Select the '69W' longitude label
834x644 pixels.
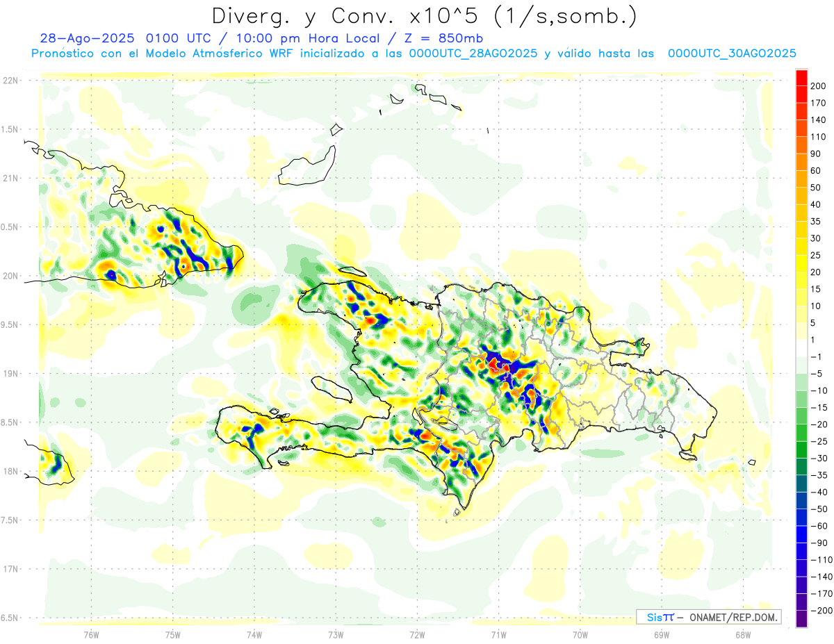[x=662, y=635]
